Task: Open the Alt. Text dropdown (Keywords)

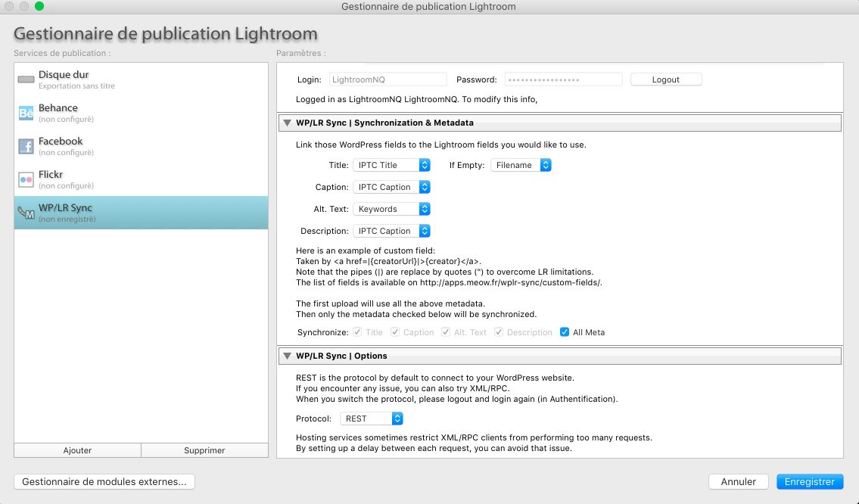Action: click(x=392, y=209)
